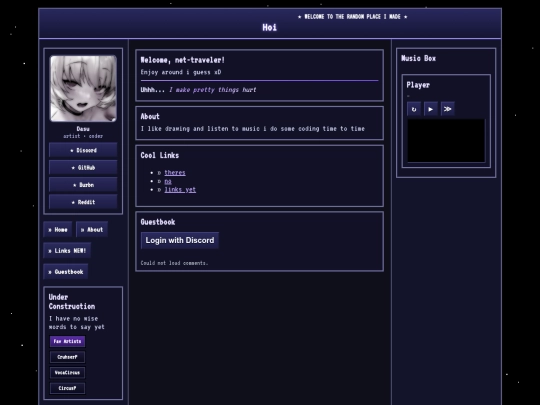Click the 'Guestbook' section heading

158,222
